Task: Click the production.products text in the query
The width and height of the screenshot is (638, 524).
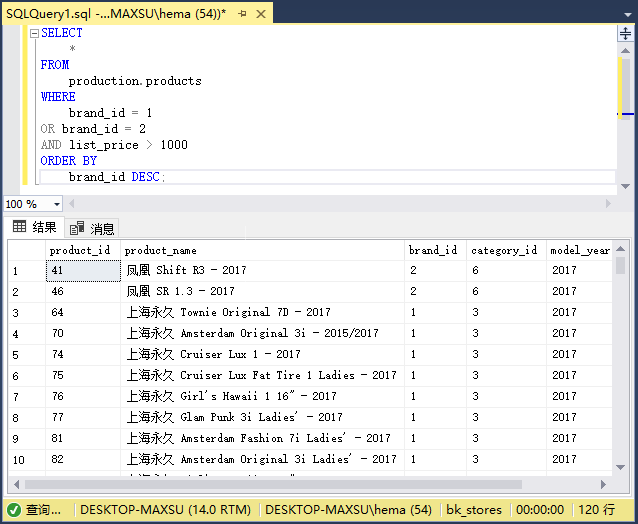Action: [135, 81]
